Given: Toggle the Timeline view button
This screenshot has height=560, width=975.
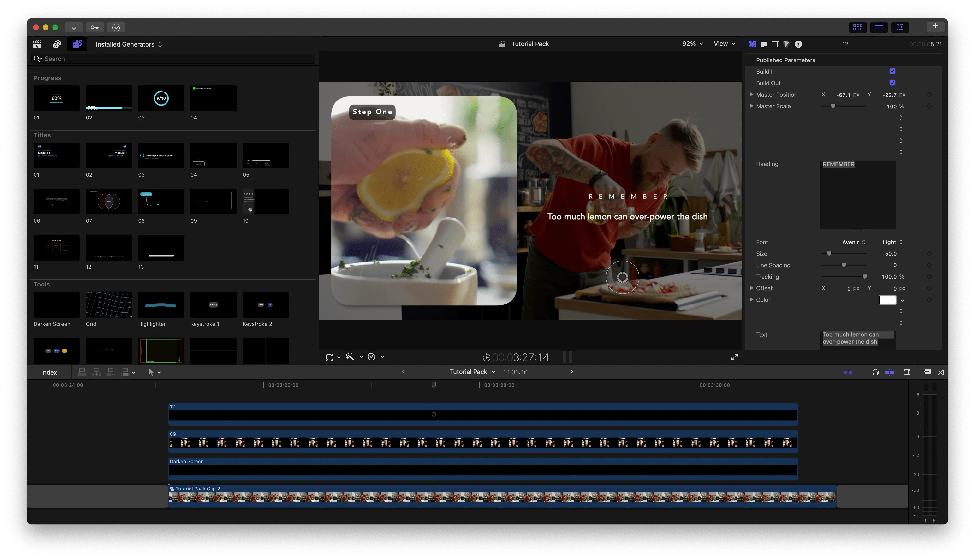Looking at the screenshot, I should (879, 27).
